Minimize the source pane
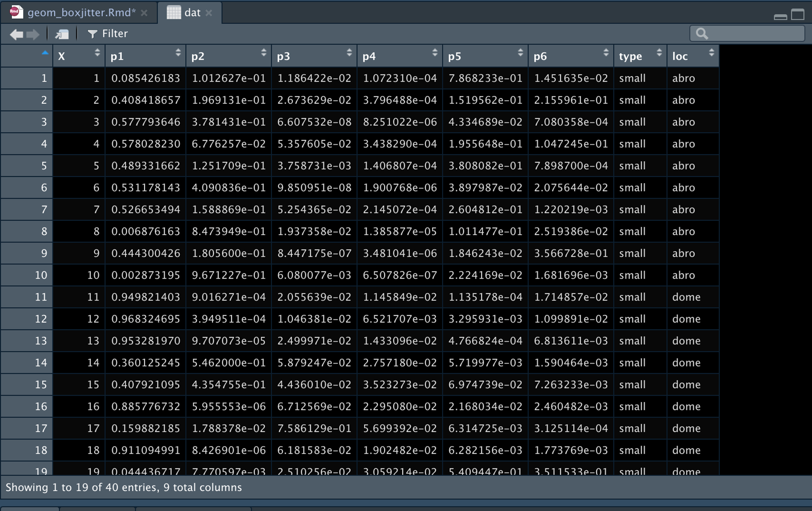Viewport: 812px width, 511px height. (780, 17)
